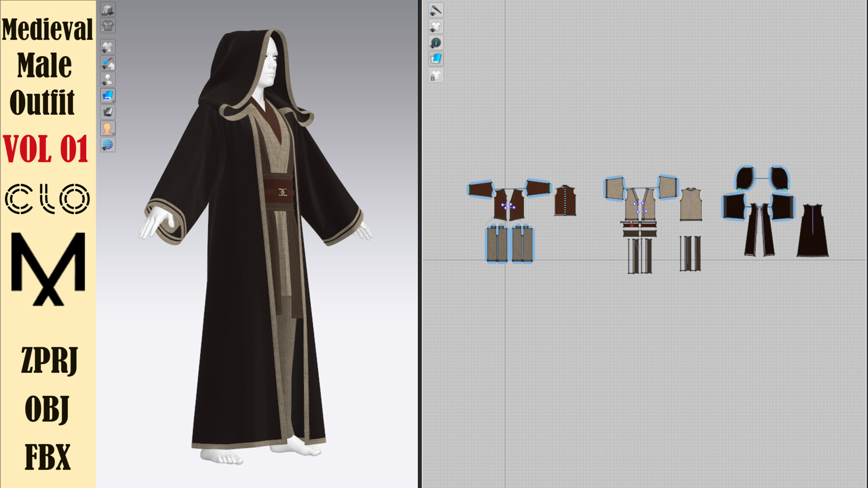This screenshot has width=868, height=488.
Task: Select the monochrome mesh surface icon in 3D toolbar
Action: tap(108, 112)
